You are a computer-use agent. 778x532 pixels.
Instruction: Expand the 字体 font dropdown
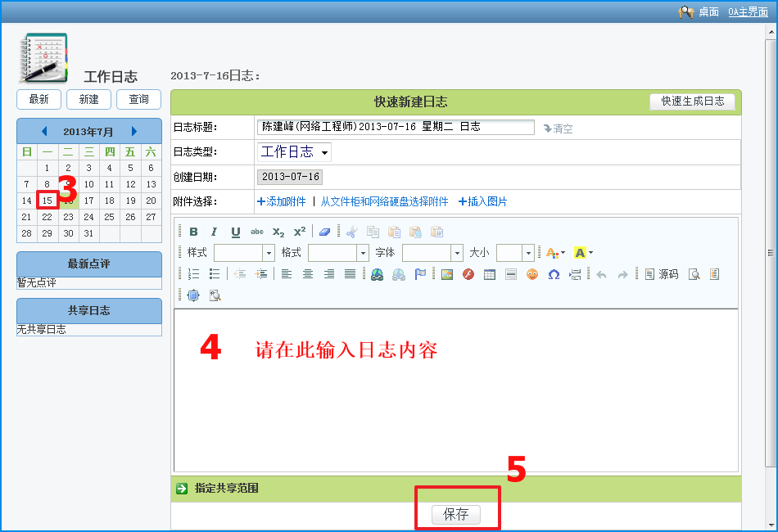(457, 253)
